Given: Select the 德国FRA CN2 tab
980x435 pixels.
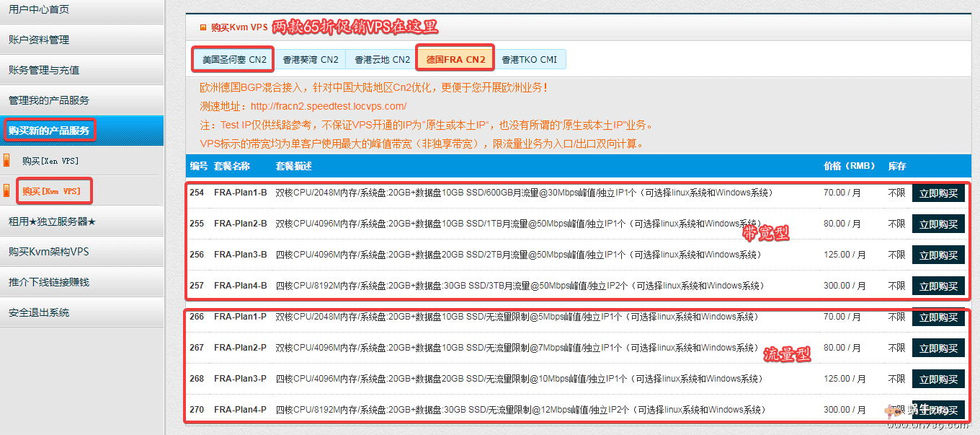Looking at the screenshot, I should pos(455,59).
